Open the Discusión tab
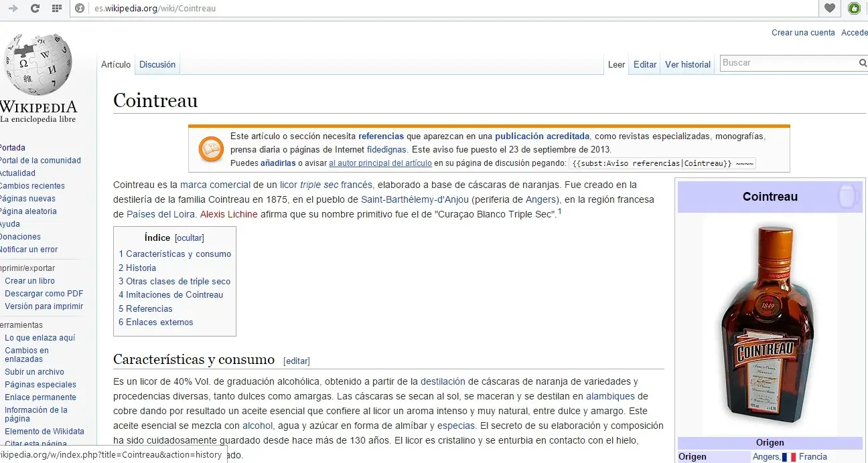Image resolution: width=868 pixels, height=463 pixels. point(157,65)
